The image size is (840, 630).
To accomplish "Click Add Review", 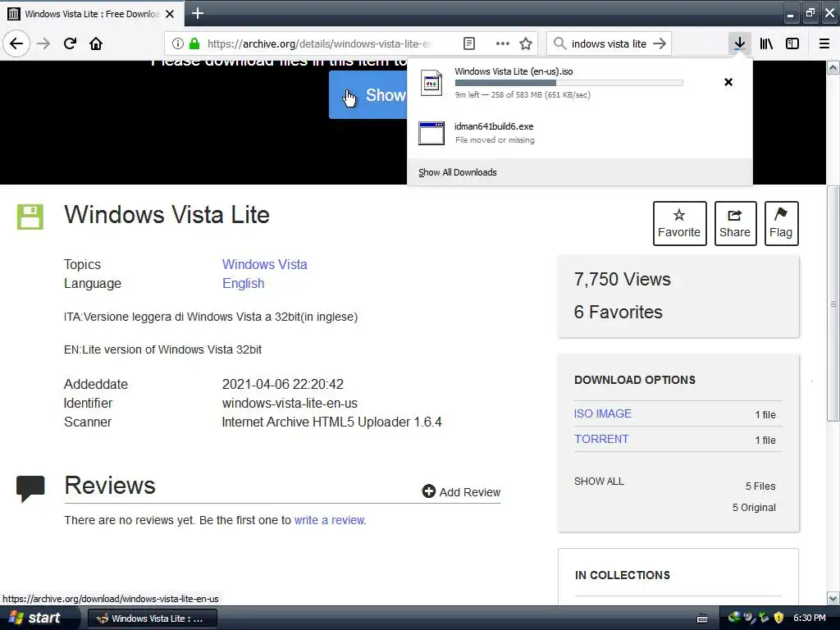I will (461, 491).
